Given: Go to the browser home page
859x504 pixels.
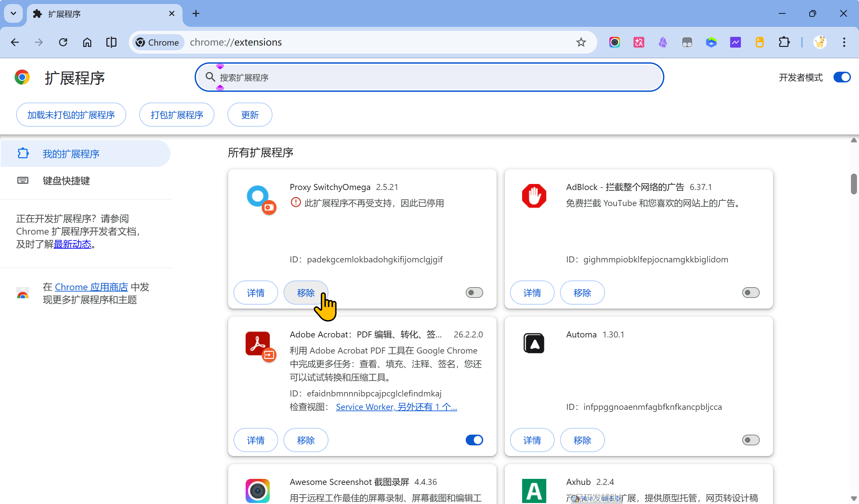Looking at the screenshot, I should [x=87, y=42].
